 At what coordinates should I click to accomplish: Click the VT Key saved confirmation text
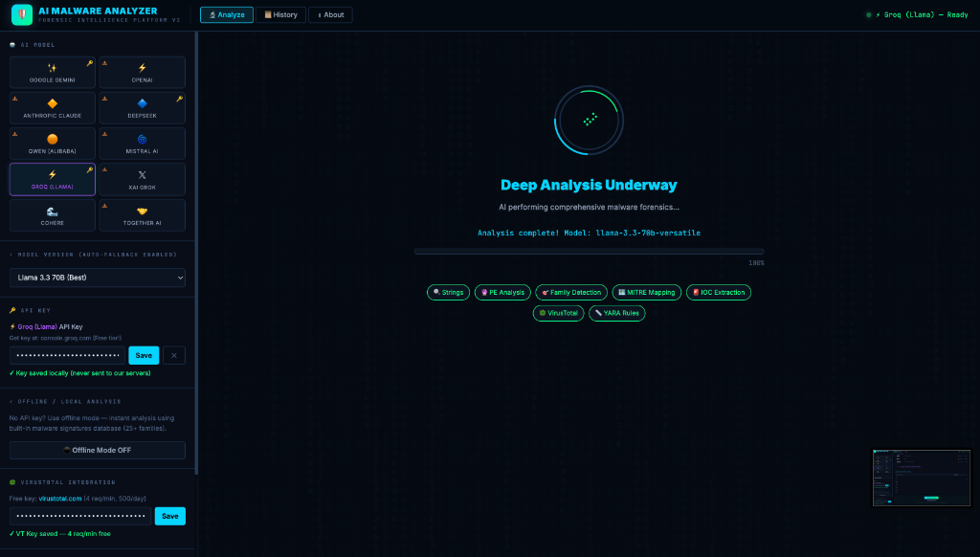coord(60,534)
